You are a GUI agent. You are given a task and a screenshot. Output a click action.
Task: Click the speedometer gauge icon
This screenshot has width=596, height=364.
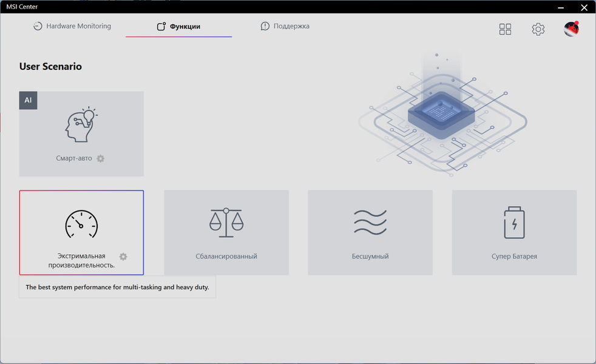point(81,224)
